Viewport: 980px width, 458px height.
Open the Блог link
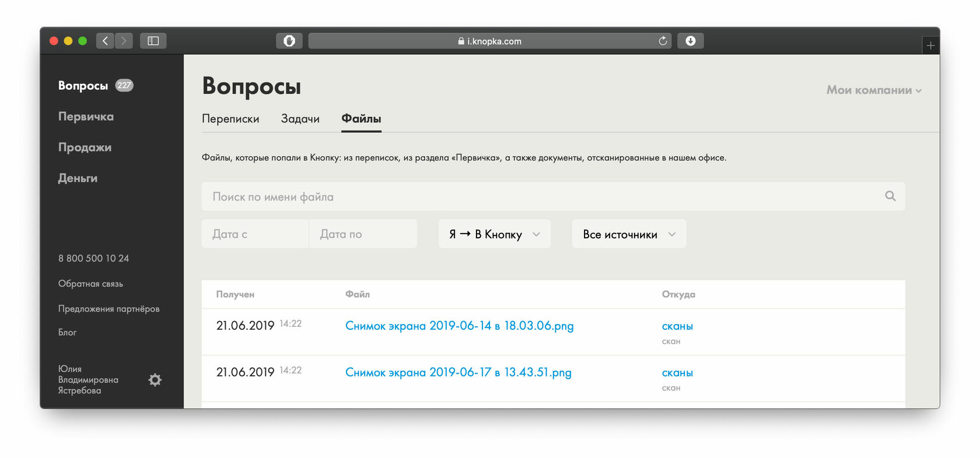[67, 332]
